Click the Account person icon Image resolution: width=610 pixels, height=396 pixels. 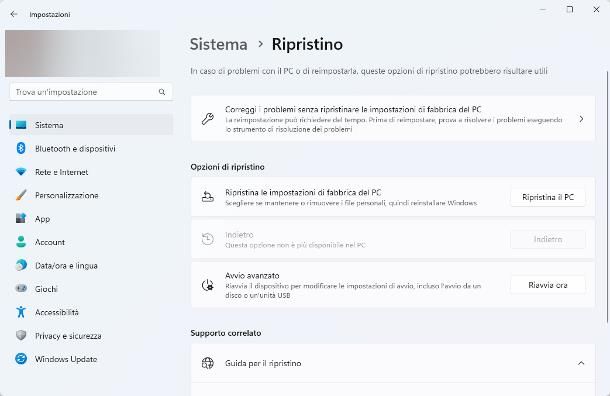(x=21, y=242)
